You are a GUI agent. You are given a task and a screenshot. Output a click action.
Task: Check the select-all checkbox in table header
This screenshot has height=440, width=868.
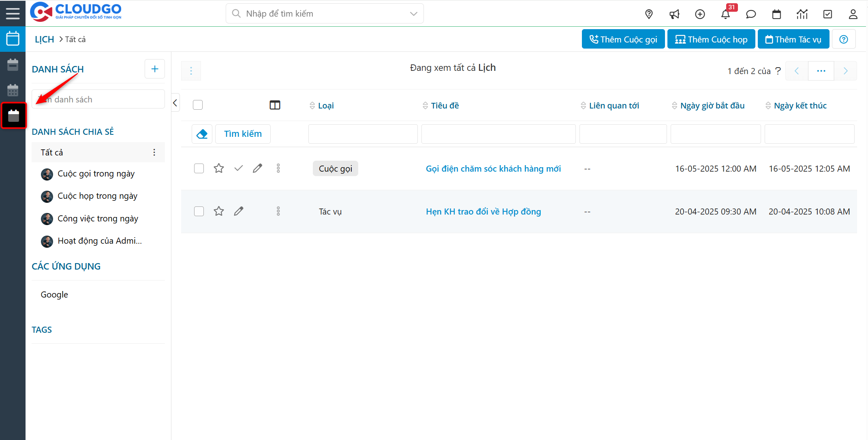pyautogui.click(x=198, y=104)
